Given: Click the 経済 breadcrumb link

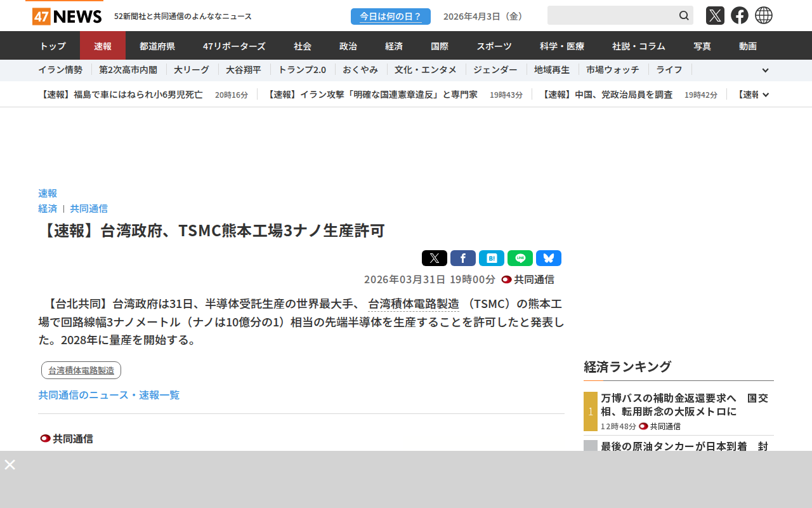Looking at the screenshot, I should (x=48, y=208).
